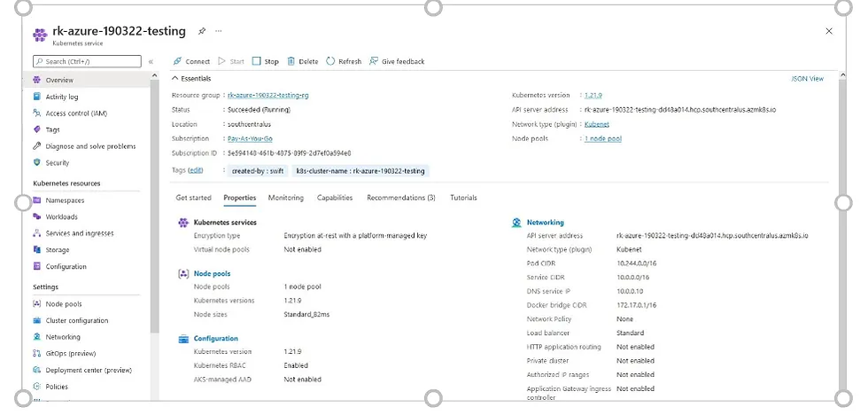Click the GitOps (preview) icon

[37, 354]
